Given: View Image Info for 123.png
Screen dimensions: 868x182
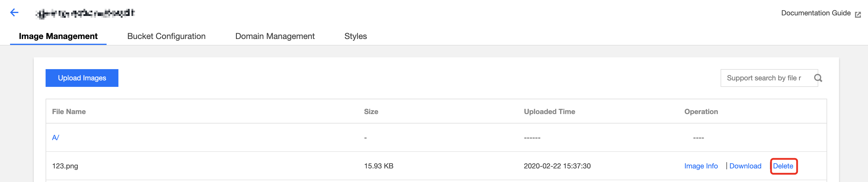Looking at the screenshot, I should [701, 166].
